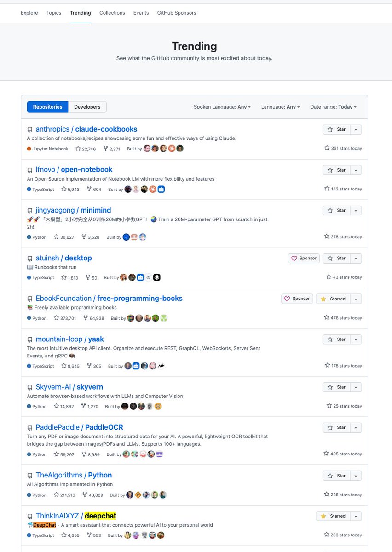Image resolution: width=392 pixels, height=552 pixels.
Task: Expand star list dropdown for minimind
Action: (356, 210)
